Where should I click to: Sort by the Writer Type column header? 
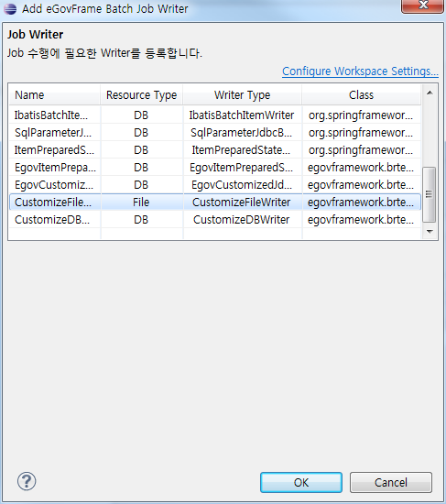coord(243,95)
